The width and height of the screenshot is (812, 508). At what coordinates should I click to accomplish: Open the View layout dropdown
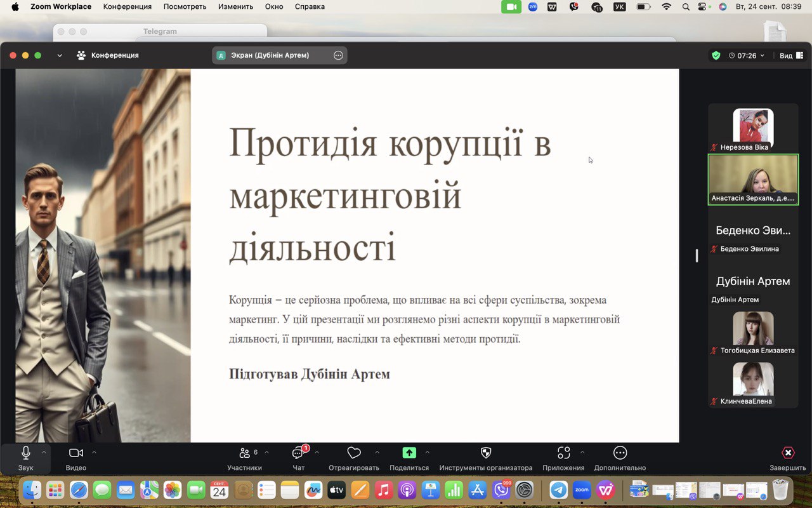coord(790,55)
